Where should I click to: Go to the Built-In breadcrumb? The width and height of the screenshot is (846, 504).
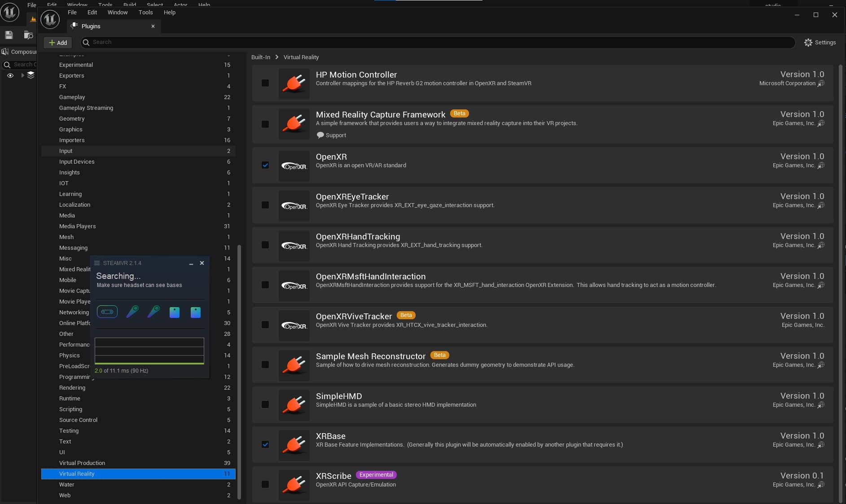point(261,57)
